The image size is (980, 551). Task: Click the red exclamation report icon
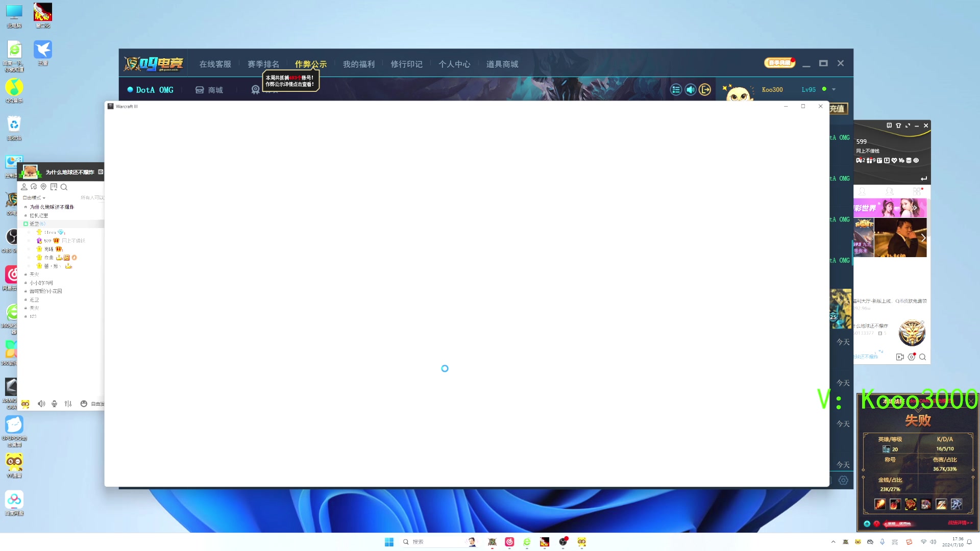[876, 523]
